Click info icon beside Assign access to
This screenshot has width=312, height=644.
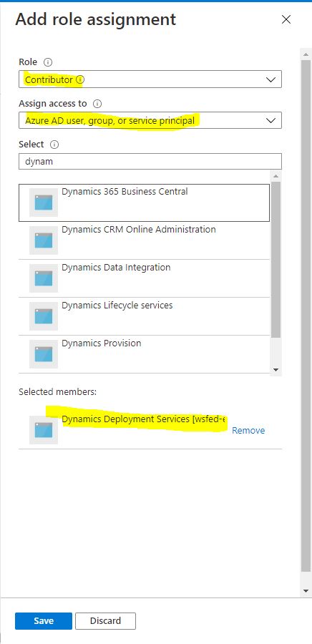(x=97, y=104)
